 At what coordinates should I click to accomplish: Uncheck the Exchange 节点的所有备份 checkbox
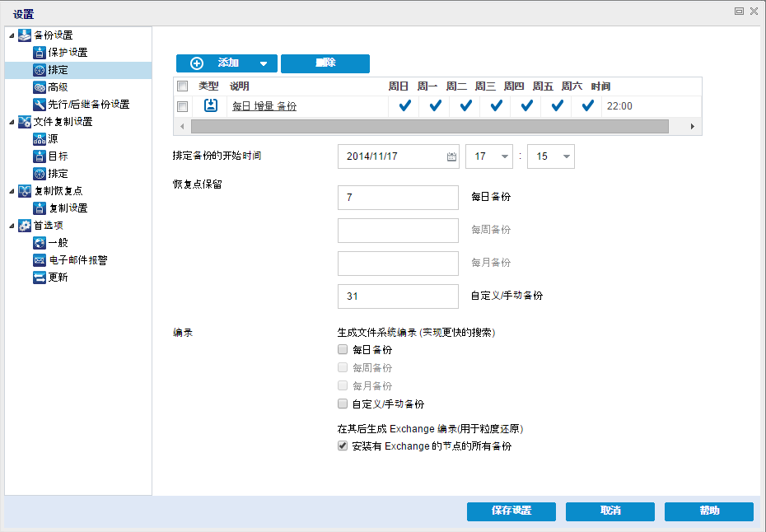343,446
